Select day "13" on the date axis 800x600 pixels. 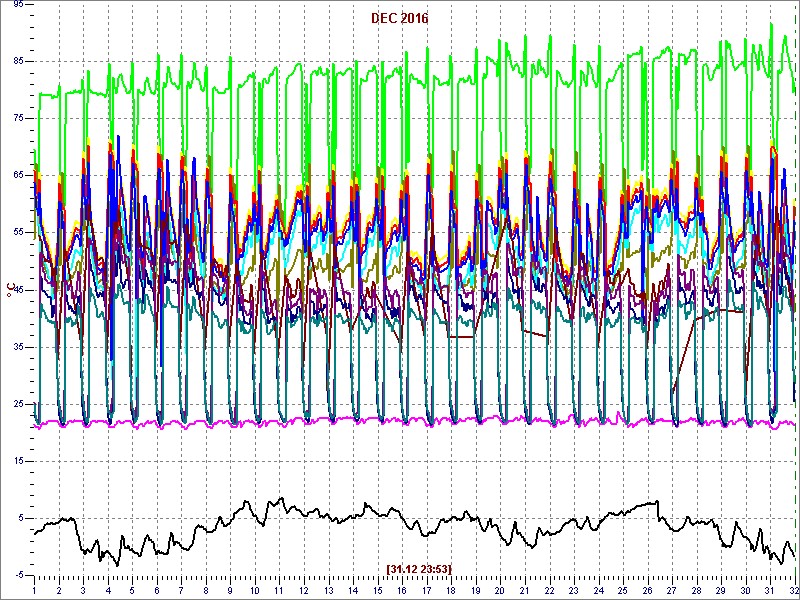pos(328,590)
